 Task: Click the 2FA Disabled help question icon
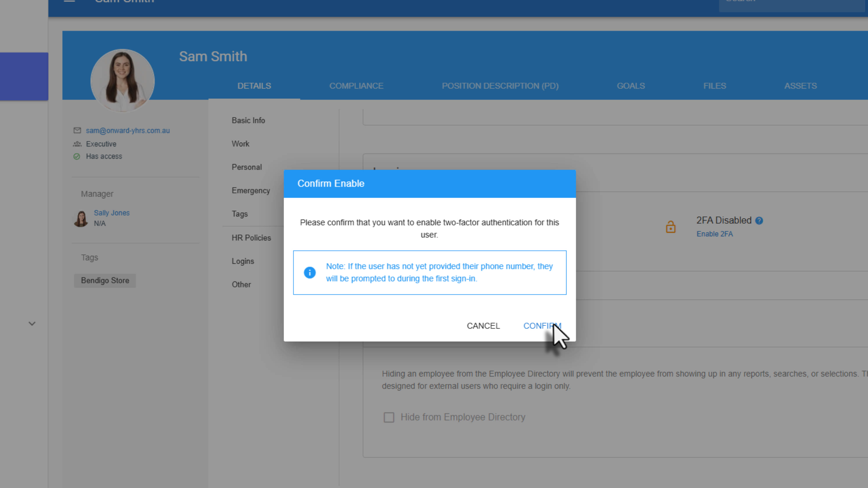(759, 221)
